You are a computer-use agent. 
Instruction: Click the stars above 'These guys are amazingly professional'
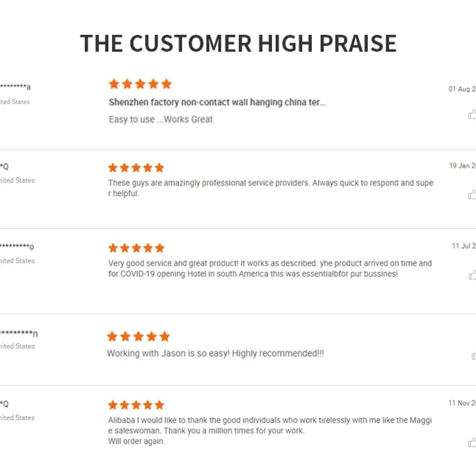click(136, 168)
